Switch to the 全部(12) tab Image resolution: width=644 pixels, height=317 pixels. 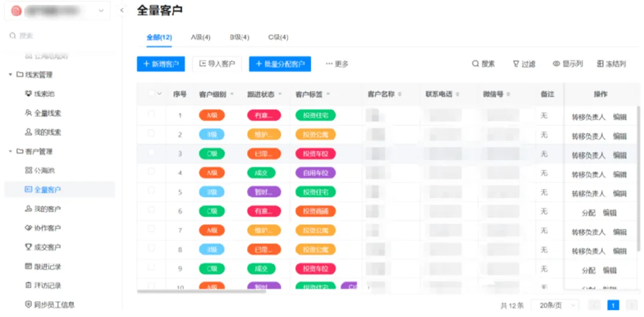(159, 38)
